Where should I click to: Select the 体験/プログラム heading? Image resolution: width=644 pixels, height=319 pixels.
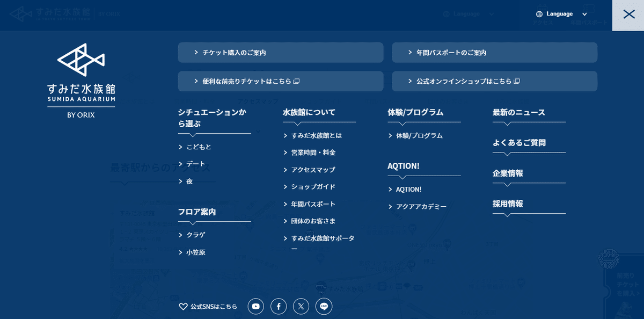tap(415, 112)
